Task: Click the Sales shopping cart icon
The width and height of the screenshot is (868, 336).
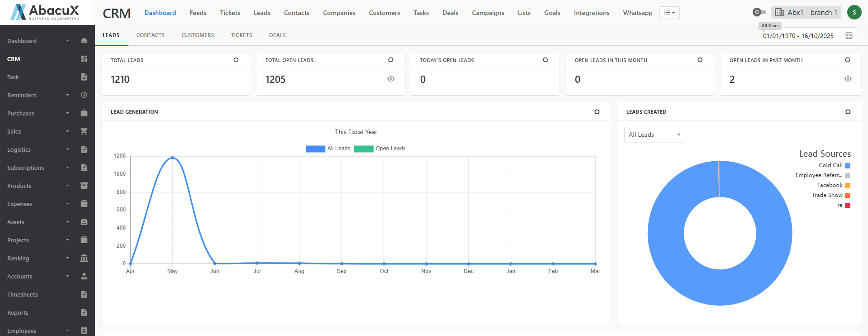Action: point(84,131)
